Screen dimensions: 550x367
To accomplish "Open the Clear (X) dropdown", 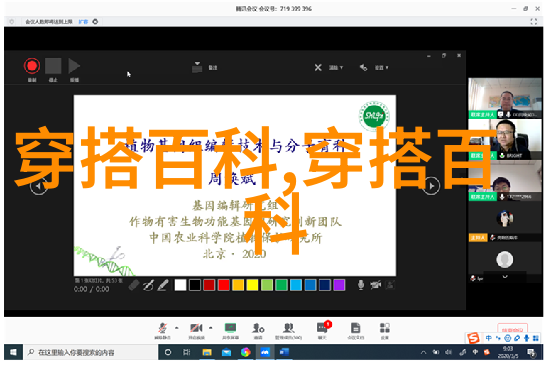I will click(x=329, y=67).
